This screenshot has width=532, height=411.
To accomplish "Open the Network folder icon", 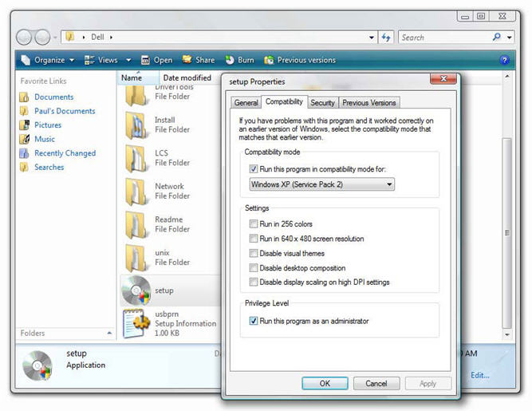I will pos(136,192).
